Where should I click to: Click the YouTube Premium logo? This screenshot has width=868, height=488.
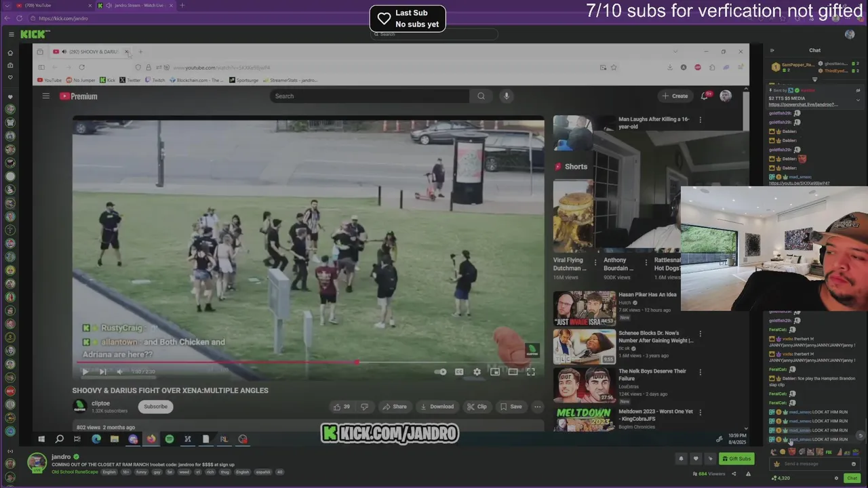click(x=79, y=96)
